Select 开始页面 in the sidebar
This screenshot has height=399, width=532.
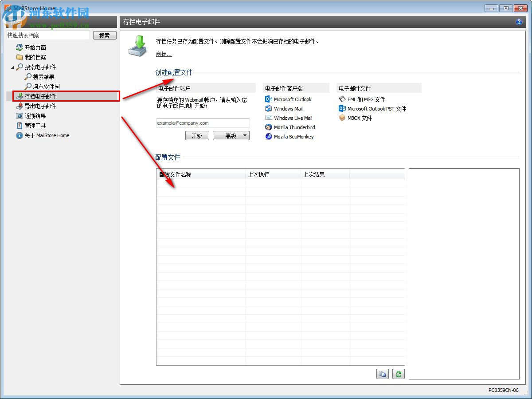pyautogui.click(x=35, y=47)
